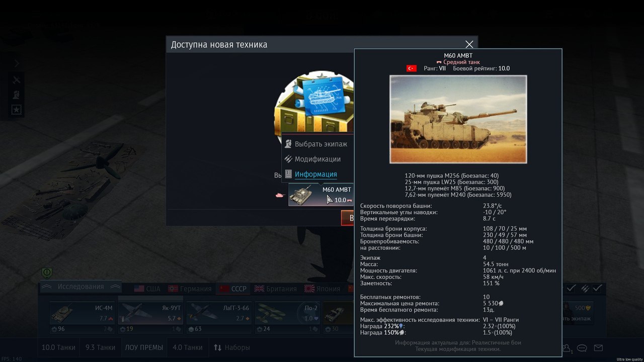Toggle the rightmost checkmark above crew panel

click(597, 288)
